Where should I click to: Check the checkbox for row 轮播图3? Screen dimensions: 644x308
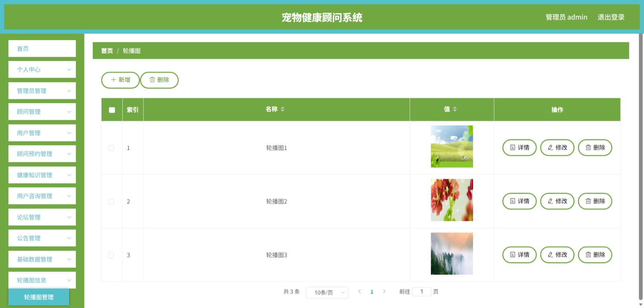click(111, 255)
